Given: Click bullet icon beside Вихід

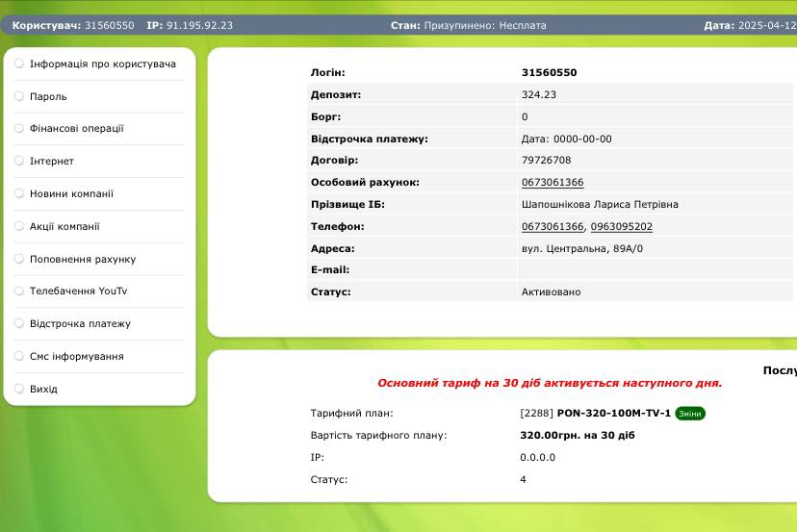Looking at the screenshot, I should tap(19, 389).
